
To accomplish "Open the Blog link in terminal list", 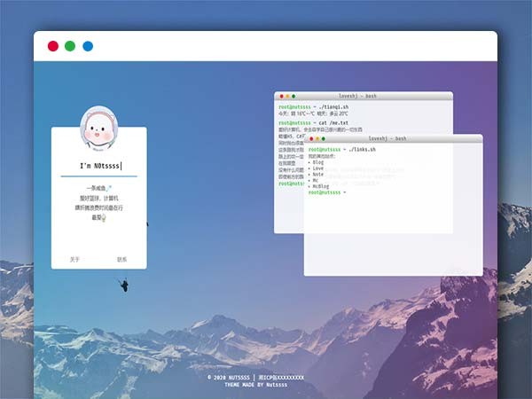I will pyautogui.click(x=318, y=162).
